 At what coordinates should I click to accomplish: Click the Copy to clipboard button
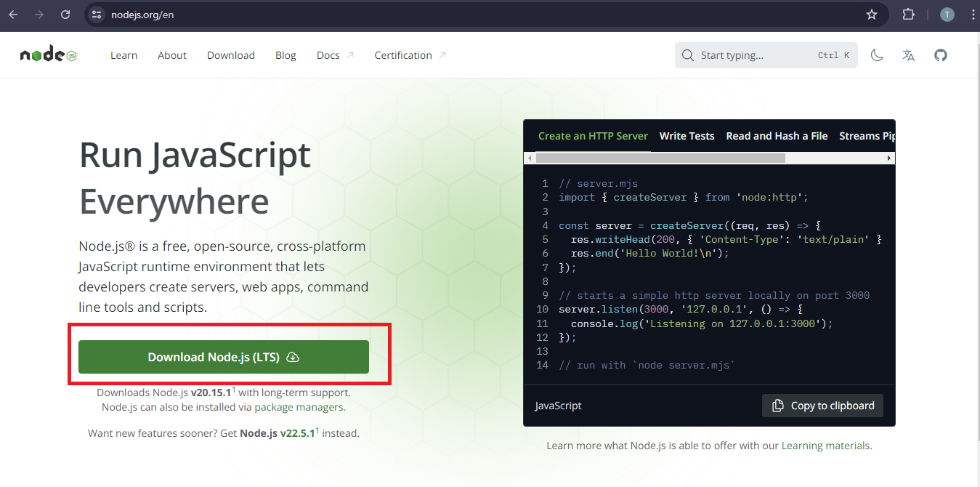(x=822, y=406)
